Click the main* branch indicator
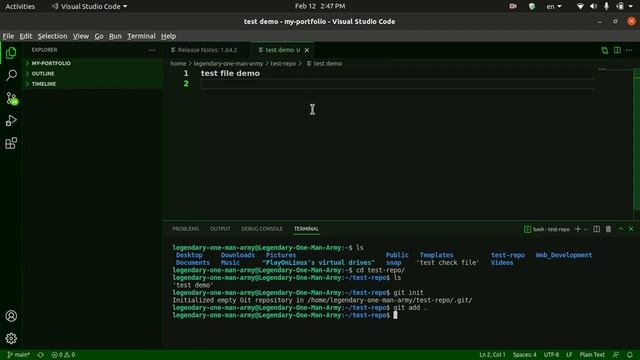This screenshot has width=640, height=360. pos(18,355)
